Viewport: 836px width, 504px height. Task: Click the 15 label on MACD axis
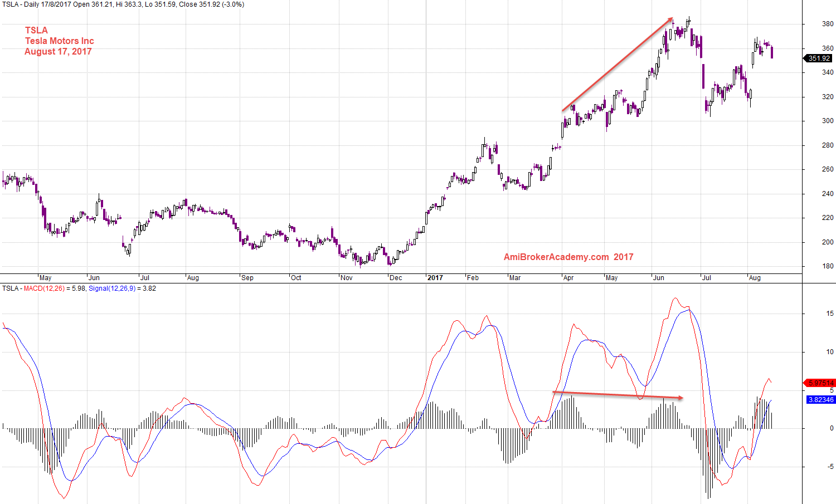coord(830,314)
